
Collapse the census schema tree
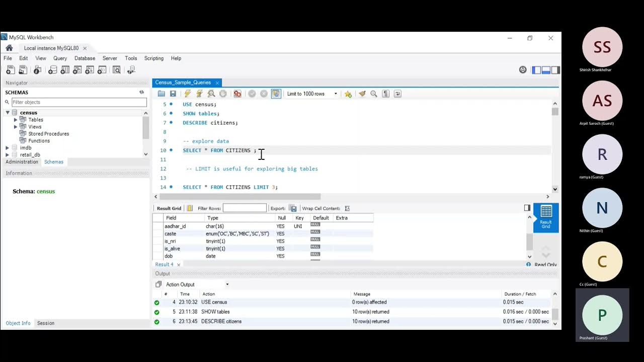point(8,113)
